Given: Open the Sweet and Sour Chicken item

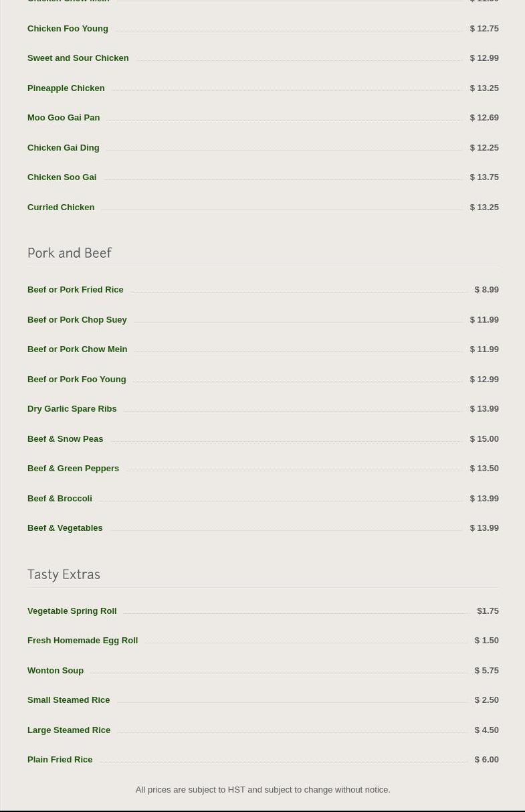Looking at the screenshot, I should coord(78,58).
